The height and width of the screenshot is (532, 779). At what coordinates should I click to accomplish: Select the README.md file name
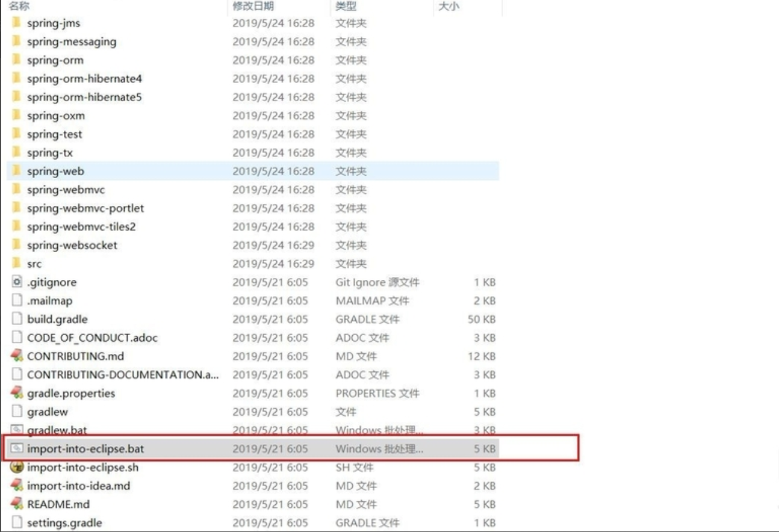click(58, 504)
